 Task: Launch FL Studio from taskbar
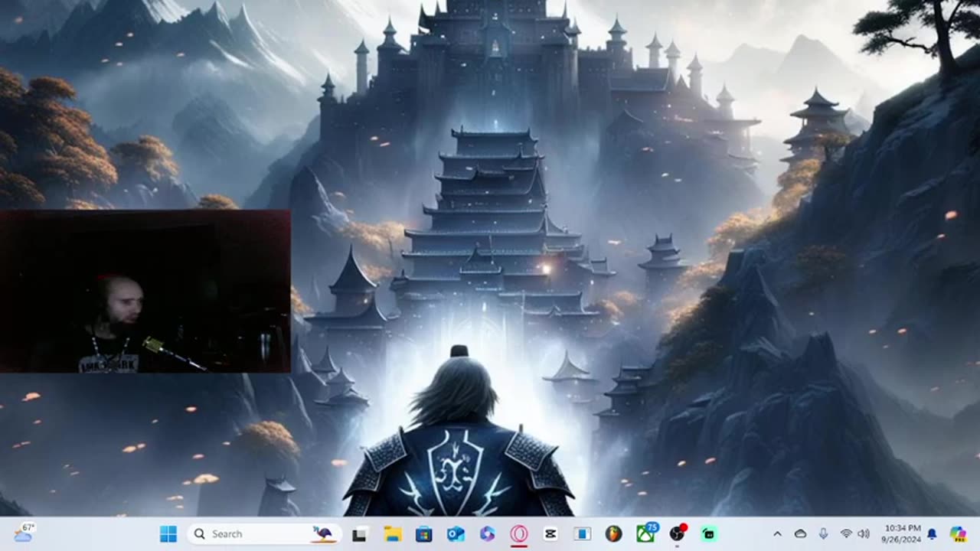[613, 534]
